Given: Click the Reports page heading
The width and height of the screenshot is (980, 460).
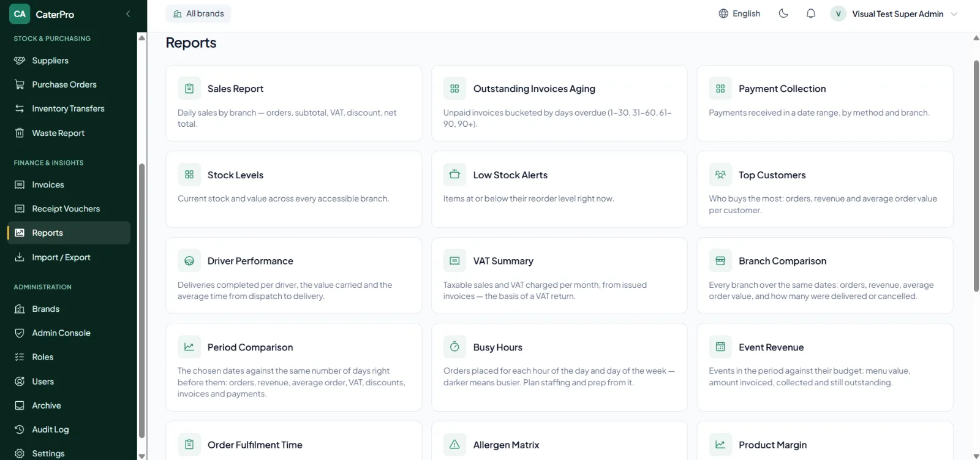Looking at the screenshot, I should (x=191, y=43).
